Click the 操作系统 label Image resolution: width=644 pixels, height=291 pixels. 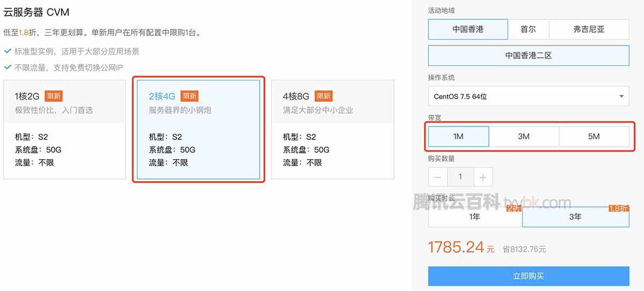[442, 78]
